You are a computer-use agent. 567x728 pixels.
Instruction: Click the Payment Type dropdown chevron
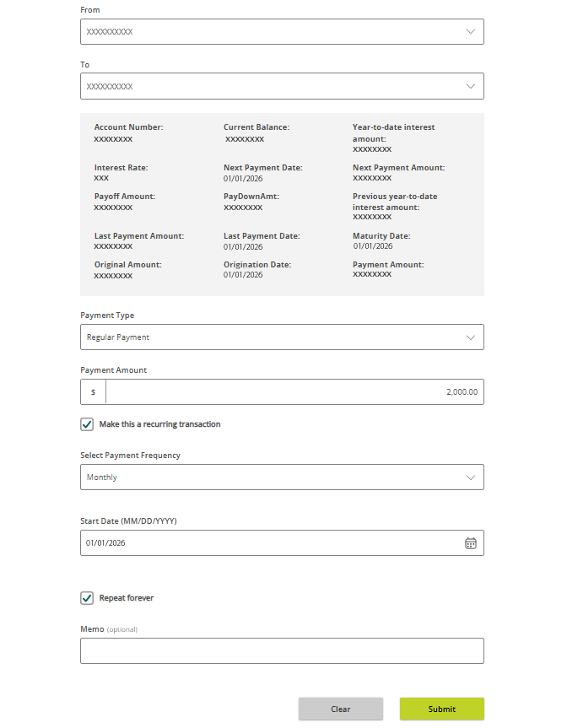pyautogui.click(x=471, y=337)
